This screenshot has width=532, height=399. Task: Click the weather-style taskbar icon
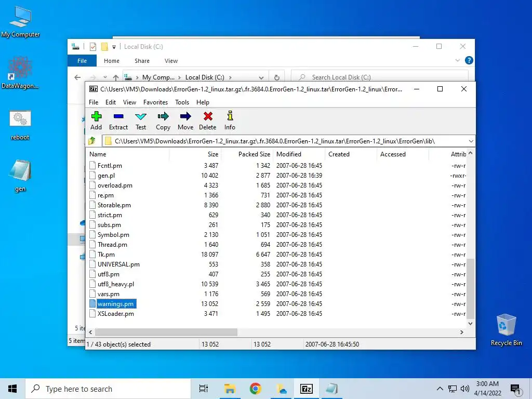point(281,389)
